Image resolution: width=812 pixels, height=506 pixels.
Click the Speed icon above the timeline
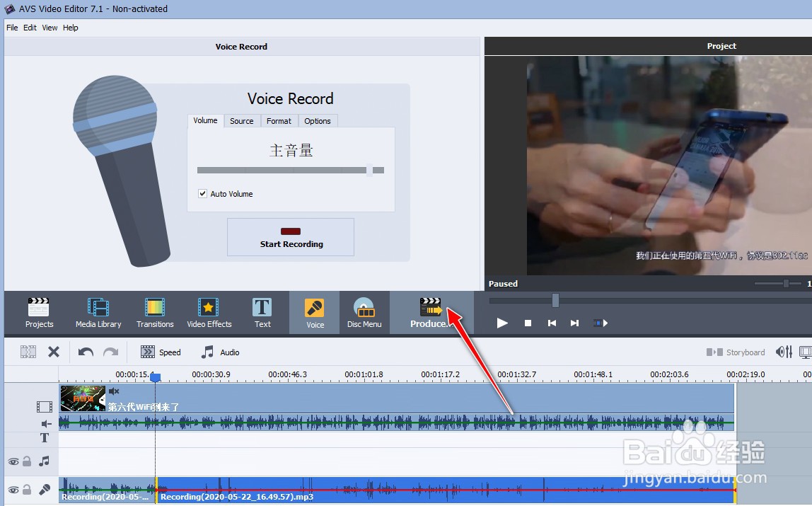148,352
